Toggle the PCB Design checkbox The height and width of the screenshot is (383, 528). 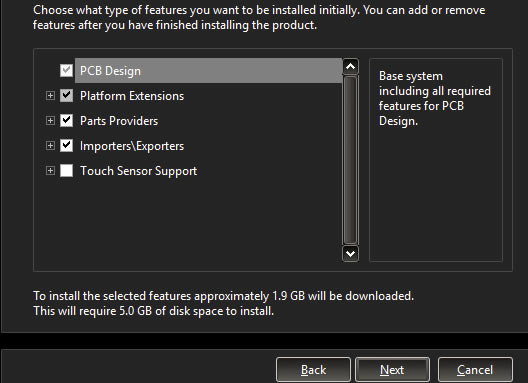(x=66, y=71)
